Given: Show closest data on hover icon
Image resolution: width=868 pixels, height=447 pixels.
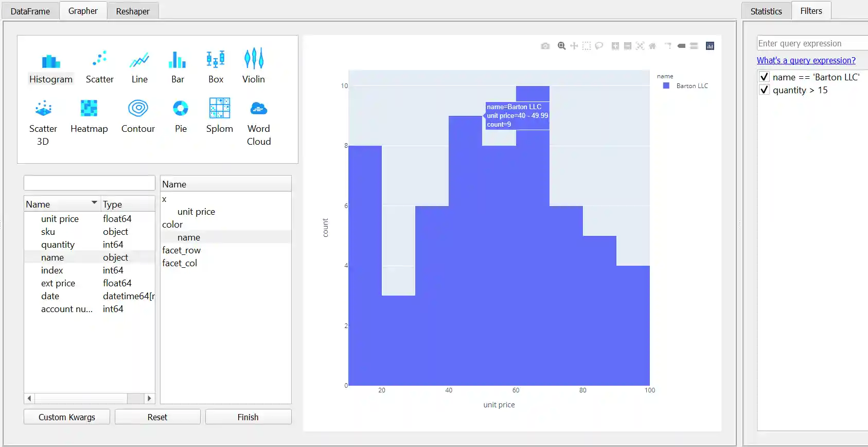Looking at the screenshot, I should tap(681, 46).
